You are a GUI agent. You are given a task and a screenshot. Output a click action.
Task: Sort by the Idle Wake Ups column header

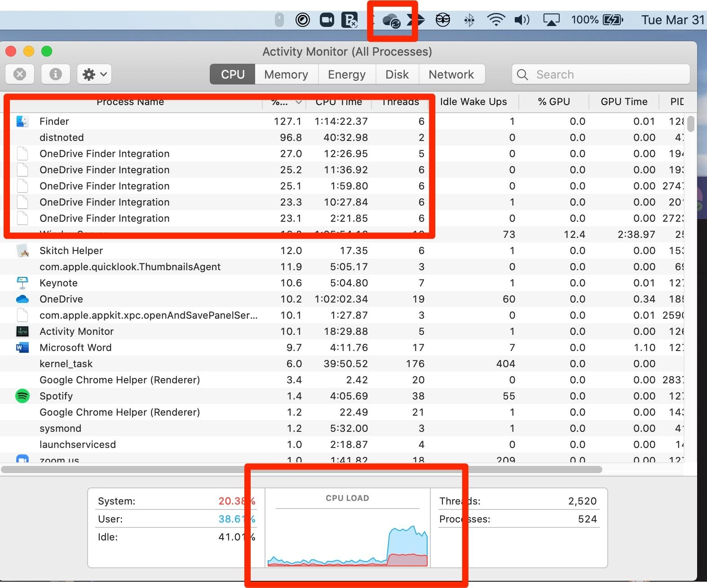click(x=473, y=102)
